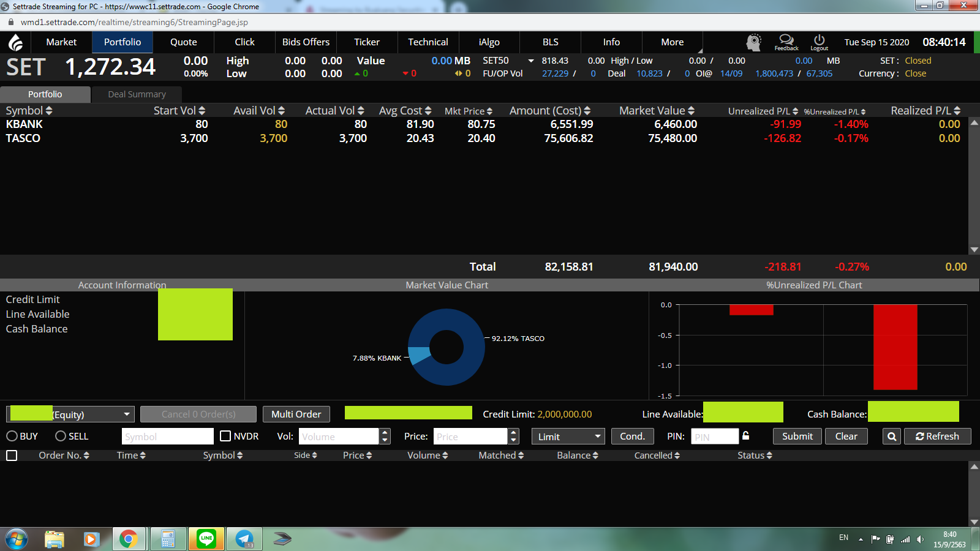Click the Cancel 0 Order(s) button
The height and width of the screenshot is (551, 980).
[198, 414]
